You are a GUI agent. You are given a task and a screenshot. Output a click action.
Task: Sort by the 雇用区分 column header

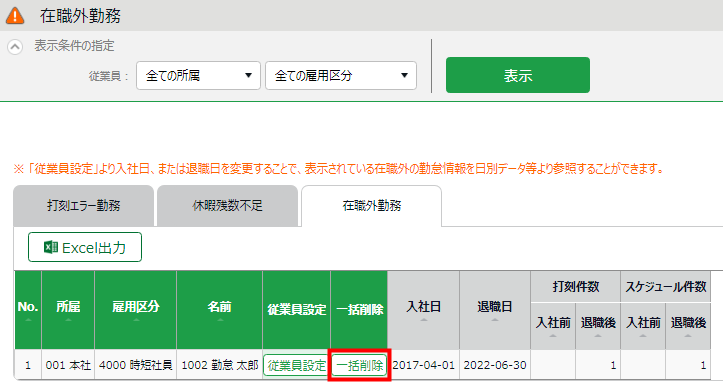coord(136,310)
